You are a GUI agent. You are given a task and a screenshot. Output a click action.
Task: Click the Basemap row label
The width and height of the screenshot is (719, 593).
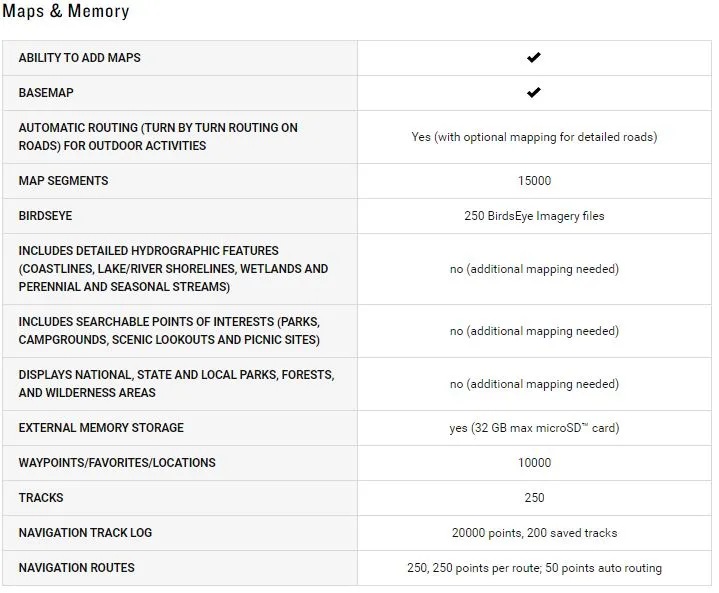46,93
